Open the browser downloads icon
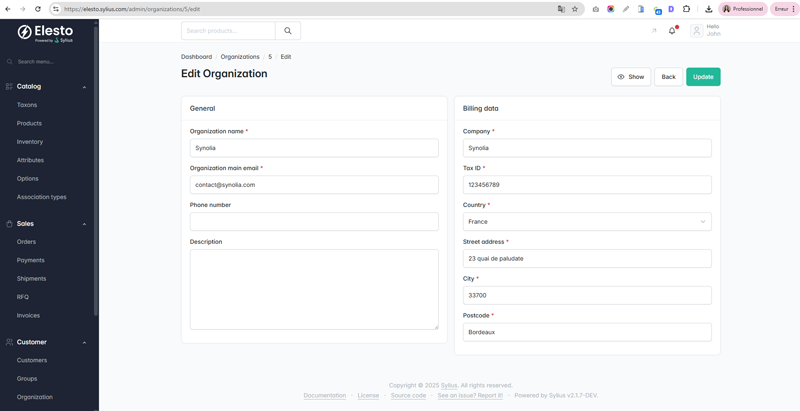The height and width of the screenshot is (411, 800). click(x=708, y=9)
